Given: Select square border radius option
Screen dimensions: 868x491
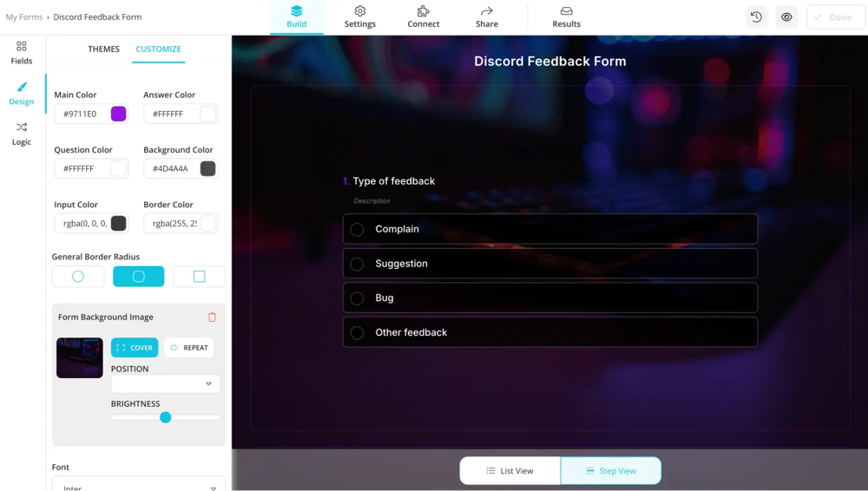Looking at the screenshot, I should coord(200,276).
